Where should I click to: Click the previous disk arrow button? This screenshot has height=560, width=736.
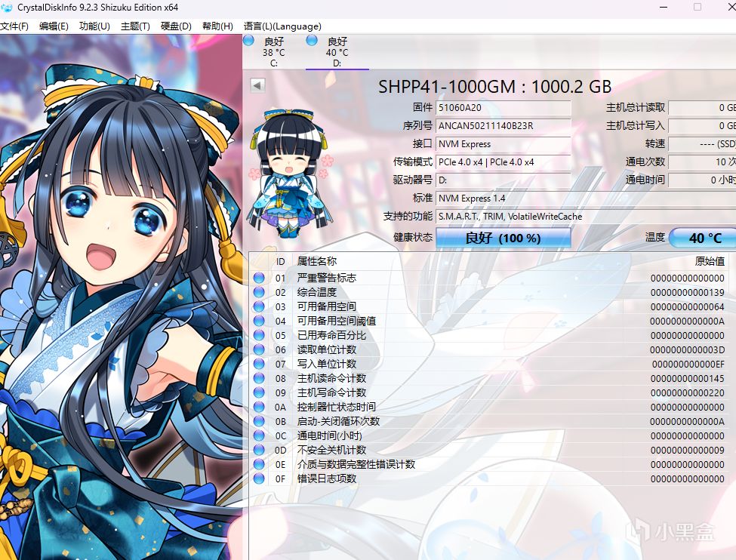(257, 85)
